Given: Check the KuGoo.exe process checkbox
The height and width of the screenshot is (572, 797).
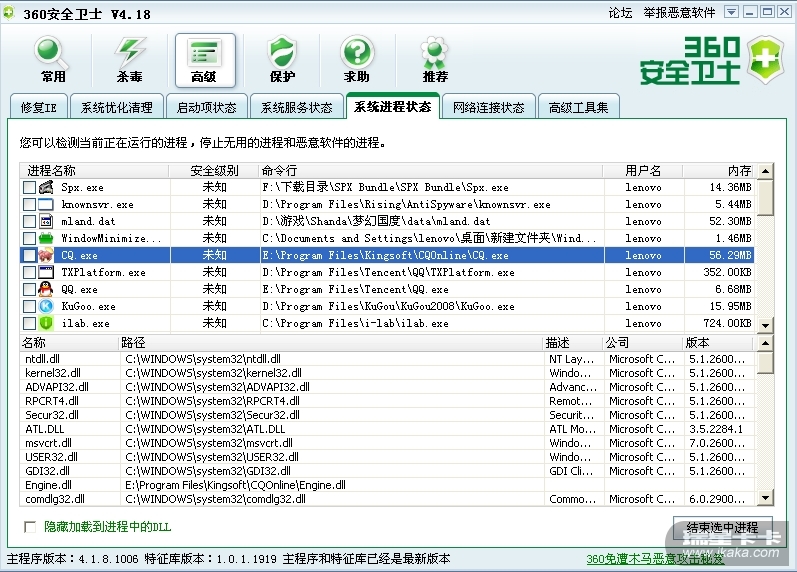Looking at the screenshot, I should click(x=29, y=306).
